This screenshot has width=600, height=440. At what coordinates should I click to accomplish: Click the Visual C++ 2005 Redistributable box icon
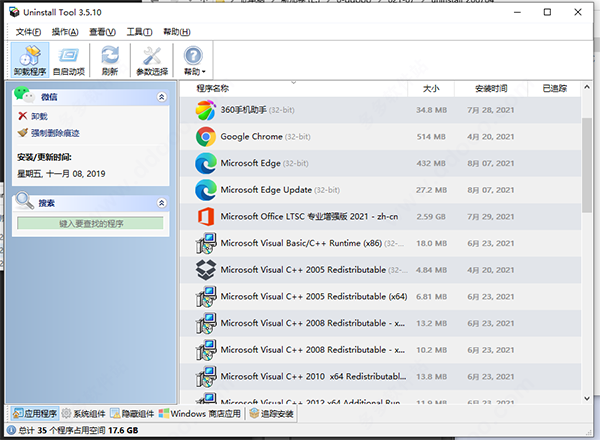click(205, 270)
